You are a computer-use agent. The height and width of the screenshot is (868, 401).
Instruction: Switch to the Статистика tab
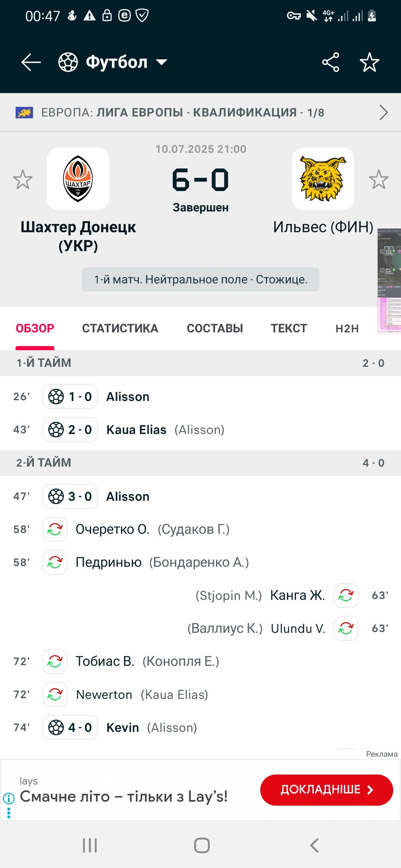click(120, 328)
